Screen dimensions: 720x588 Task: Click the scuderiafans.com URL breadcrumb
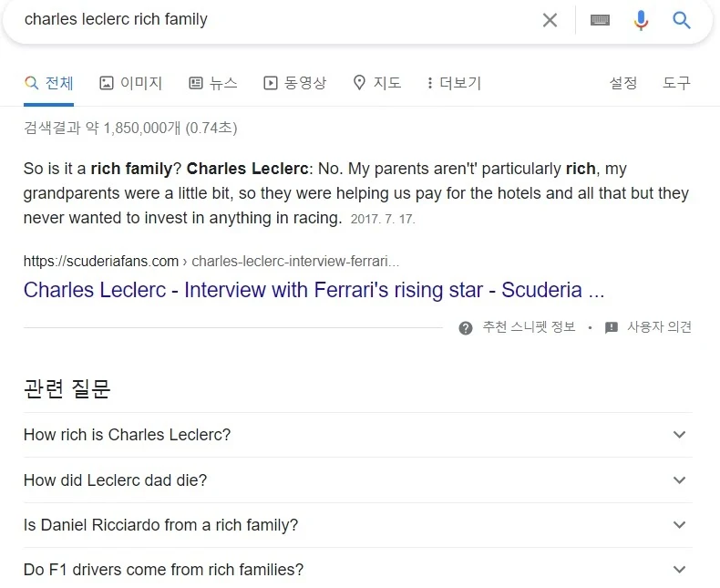(101, 262)
